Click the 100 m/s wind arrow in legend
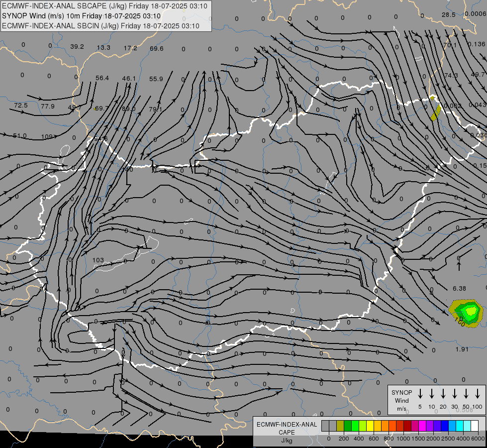The height and width of the screenshot is (448, 487). tap(478, 394)
